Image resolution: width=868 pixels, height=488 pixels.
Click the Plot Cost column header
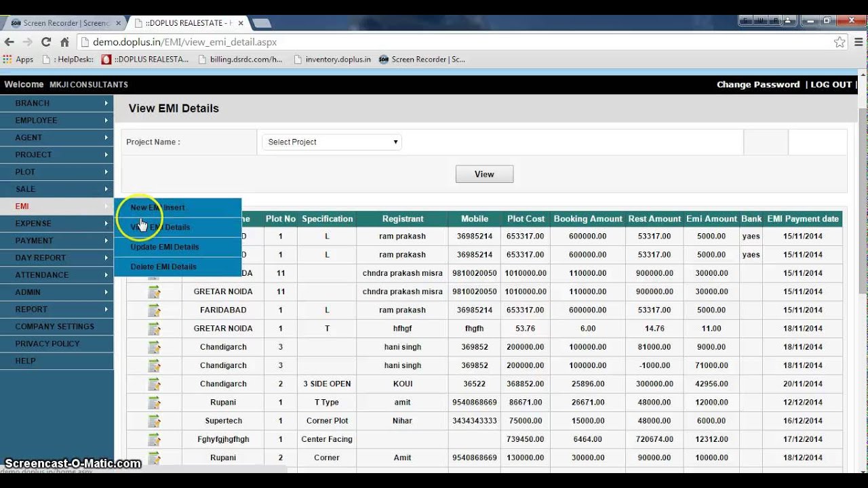pyautogui.click(x=526, y=219)
